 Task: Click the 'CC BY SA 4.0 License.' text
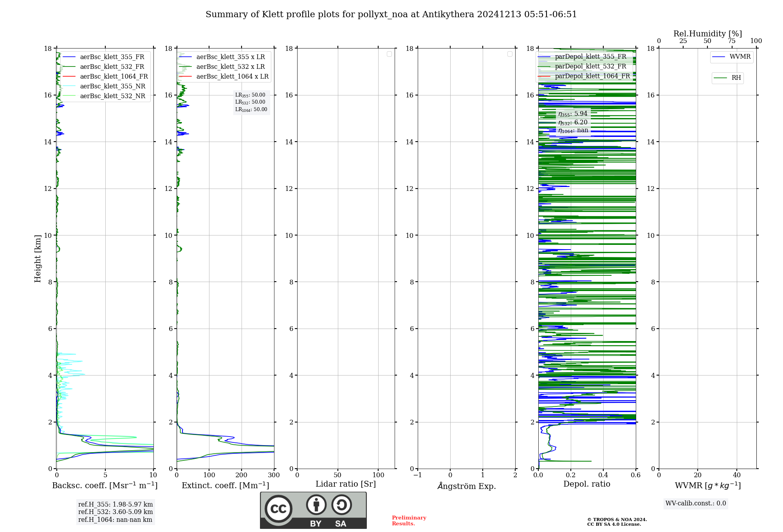(614, 524)
